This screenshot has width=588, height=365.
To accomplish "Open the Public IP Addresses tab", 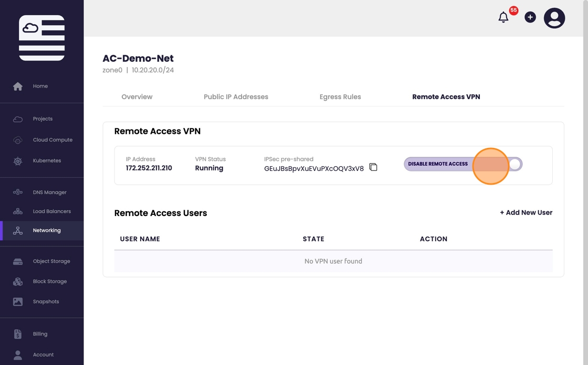I will click(x=236, y=97).
